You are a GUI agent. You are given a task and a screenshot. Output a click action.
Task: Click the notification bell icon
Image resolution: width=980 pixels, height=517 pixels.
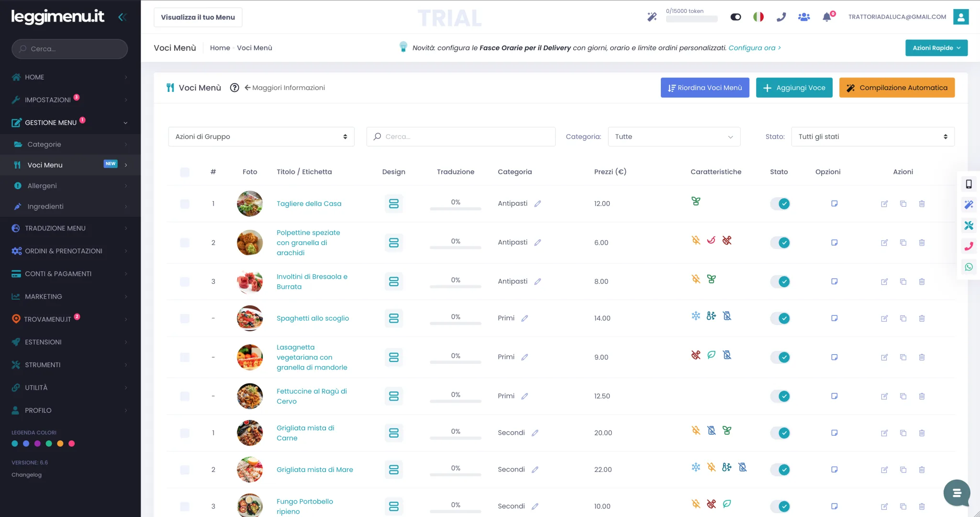pos(826,17)
